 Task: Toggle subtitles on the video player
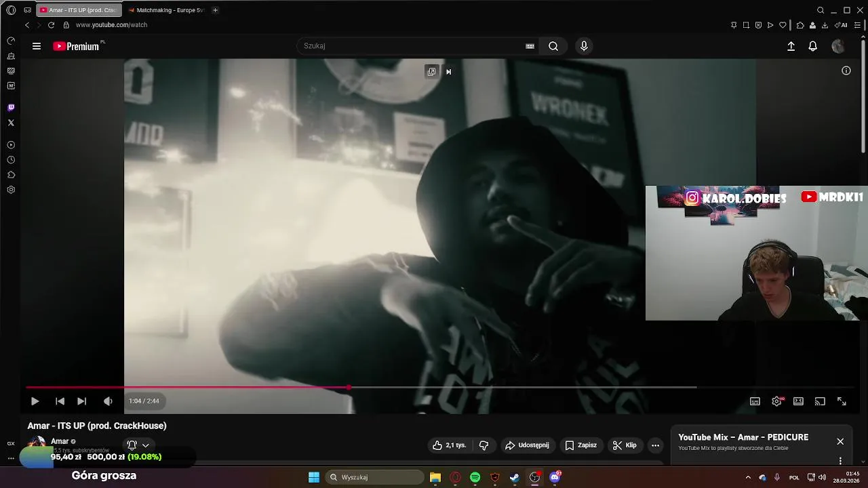755,401
